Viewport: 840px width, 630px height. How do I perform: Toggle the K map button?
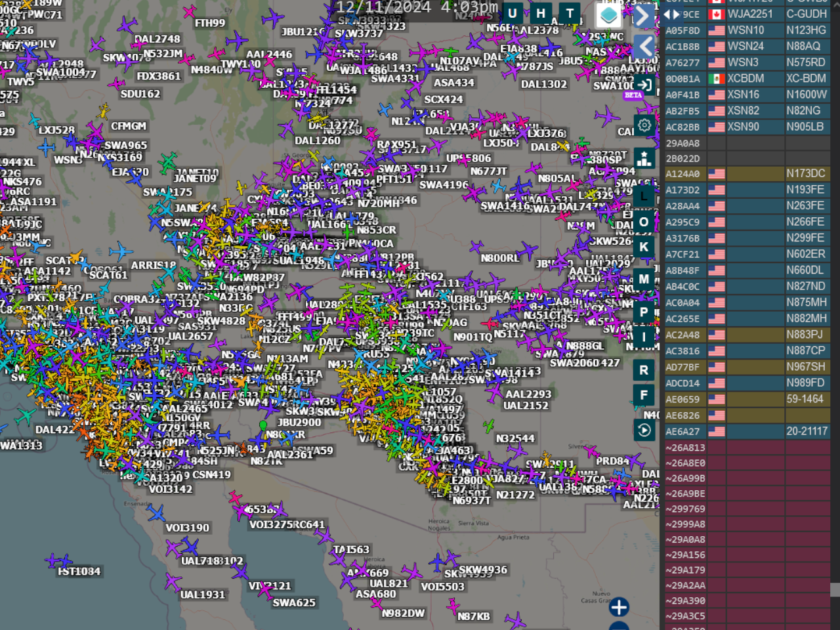pyautogui.click(x=644, y=247)
